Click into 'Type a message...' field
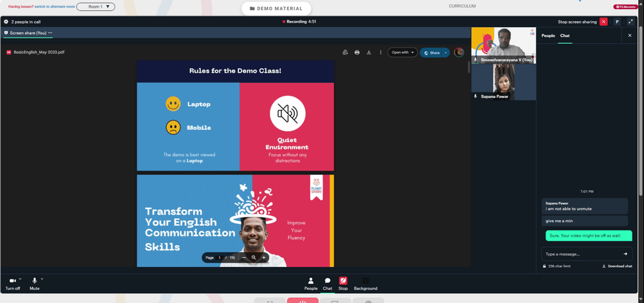 (582, 254)
